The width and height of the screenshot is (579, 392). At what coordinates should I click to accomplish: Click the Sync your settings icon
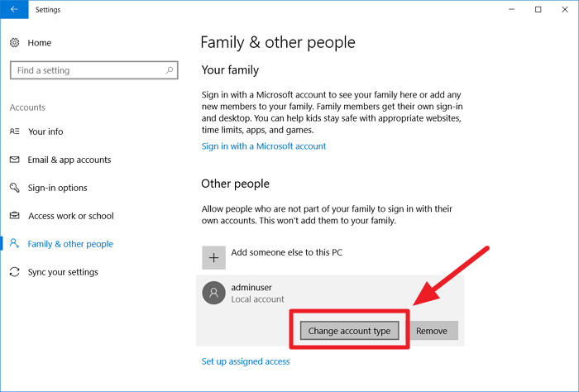pos(15,272)
